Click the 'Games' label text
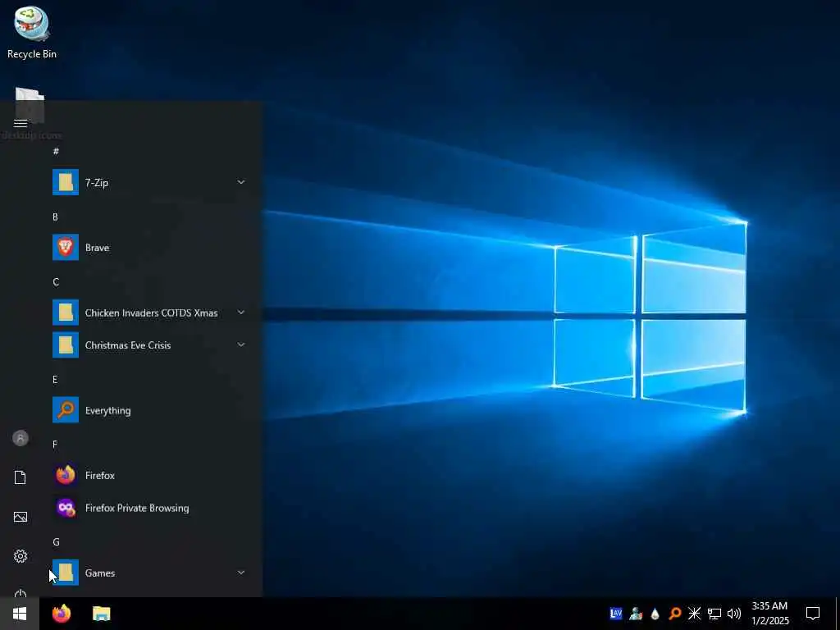 99,573
